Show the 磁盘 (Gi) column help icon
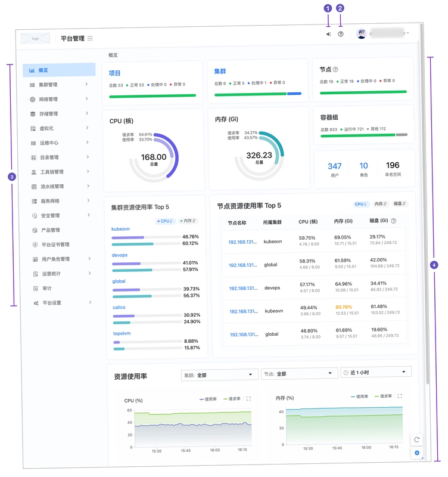 (x=394, y=221)
